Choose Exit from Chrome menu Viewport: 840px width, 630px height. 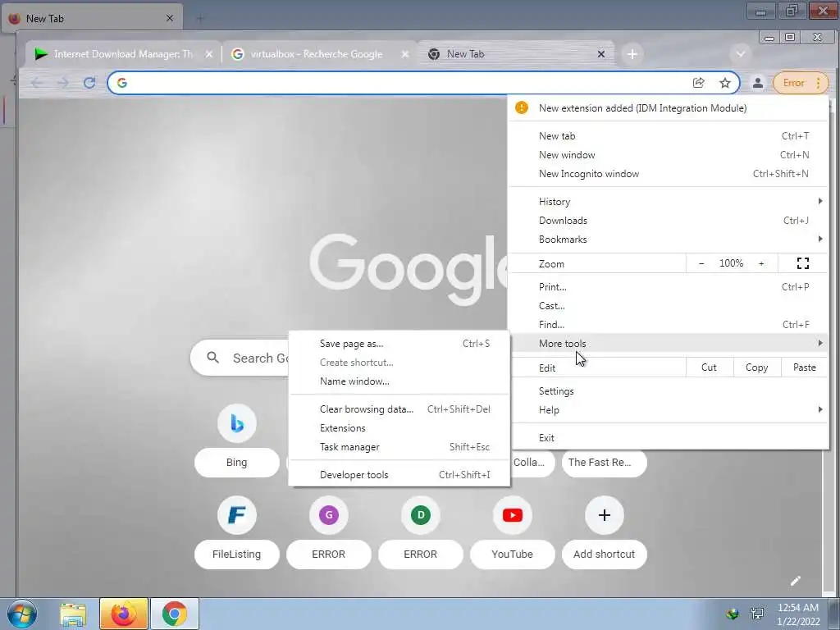click(x=668, y=438)
